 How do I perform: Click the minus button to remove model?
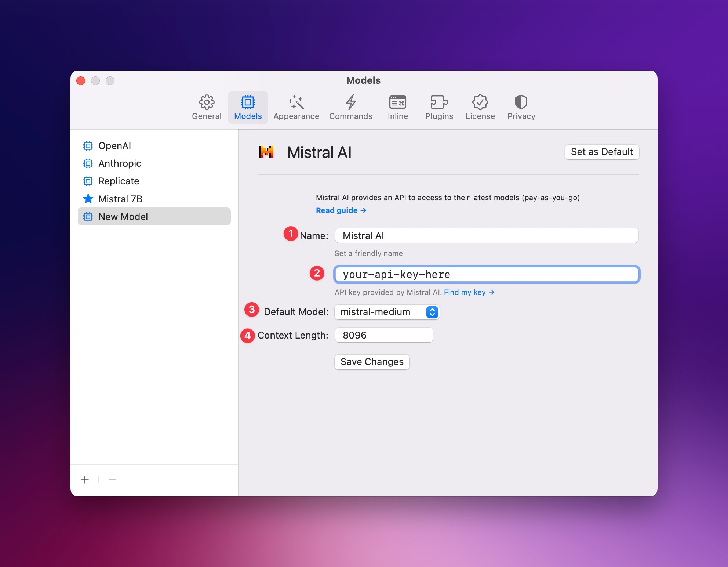[112, 480]
